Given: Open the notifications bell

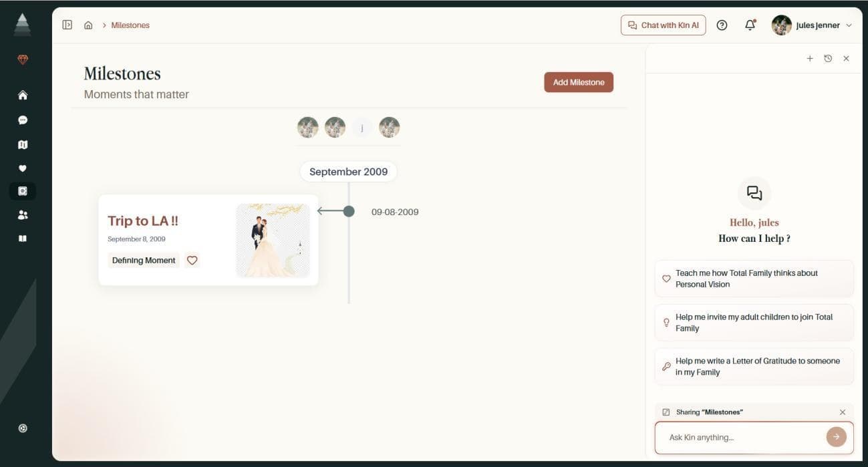Looking at the screenshot, I should 750,25.
